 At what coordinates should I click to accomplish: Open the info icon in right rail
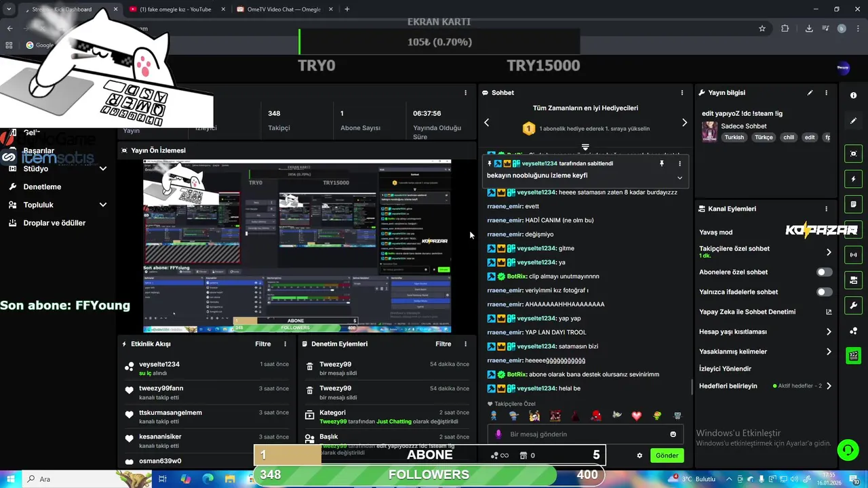tap(853, 96)
